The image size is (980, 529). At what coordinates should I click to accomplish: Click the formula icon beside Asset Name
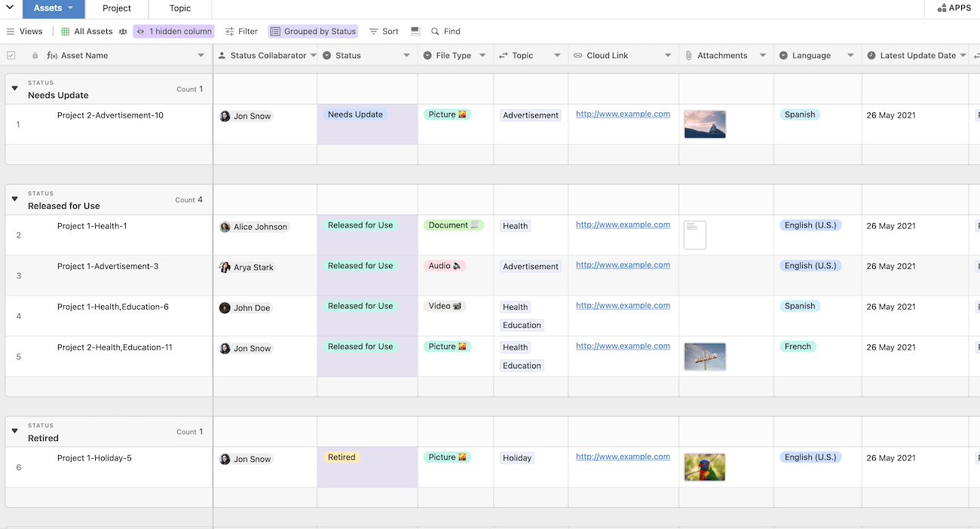coord(52,56)
